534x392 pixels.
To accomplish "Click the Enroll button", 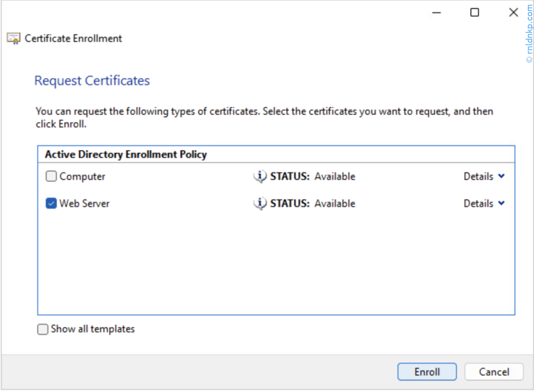I will coord(427,372).
